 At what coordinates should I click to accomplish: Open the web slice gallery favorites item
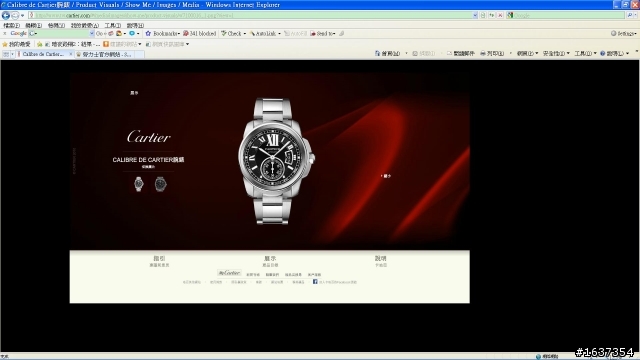tap(167, 44)
